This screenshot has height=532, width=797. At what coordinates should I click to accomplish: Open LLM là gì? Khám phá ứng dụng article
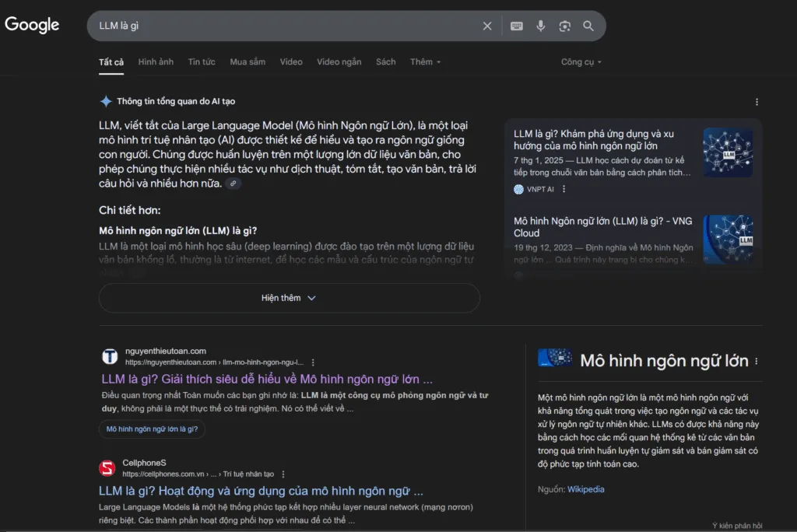tap(594, 140)
